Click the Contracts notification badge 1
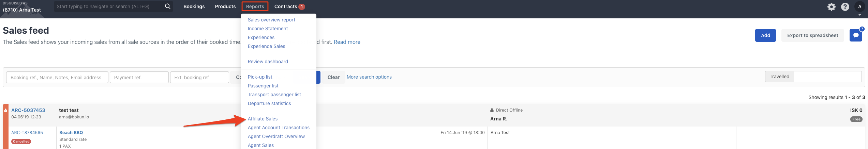 [x=302, y=7]
